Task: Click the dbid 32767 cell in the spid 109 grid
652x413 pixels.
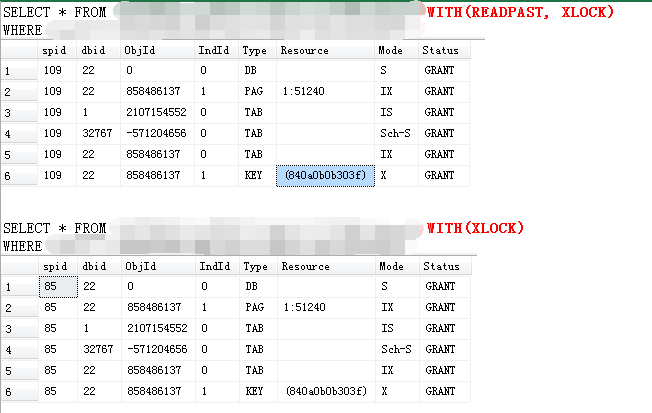Action: tap(97, 133)
